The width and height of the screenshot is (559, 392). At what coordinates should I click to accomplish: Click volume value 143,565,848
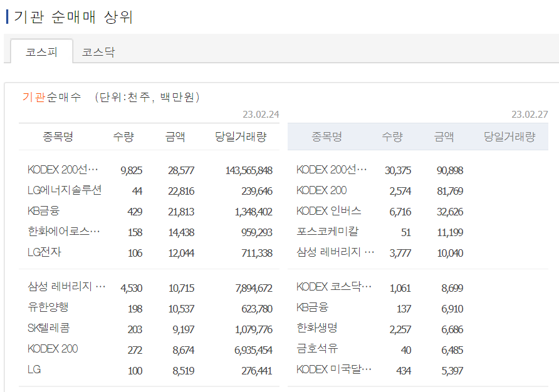click(249, 171)
